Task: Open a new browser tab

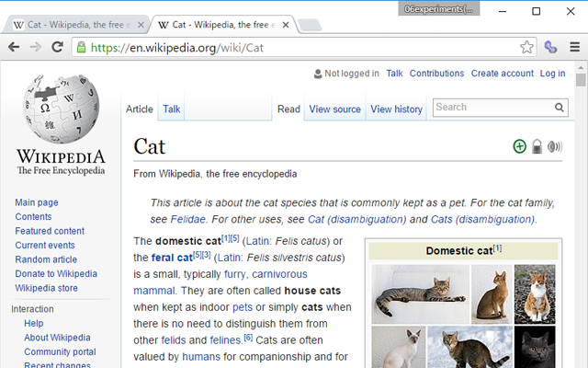Action: [x=310, y=25]
